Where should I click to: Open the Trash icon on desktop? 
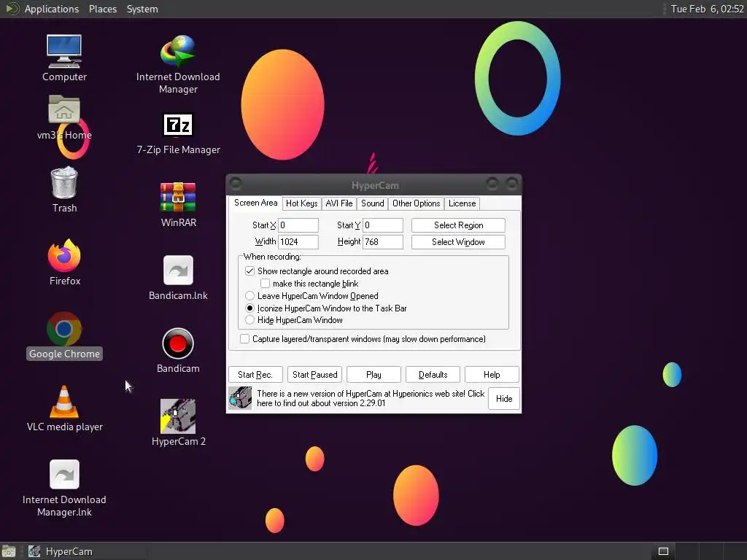pyautogui.click(x=64, y=182)
